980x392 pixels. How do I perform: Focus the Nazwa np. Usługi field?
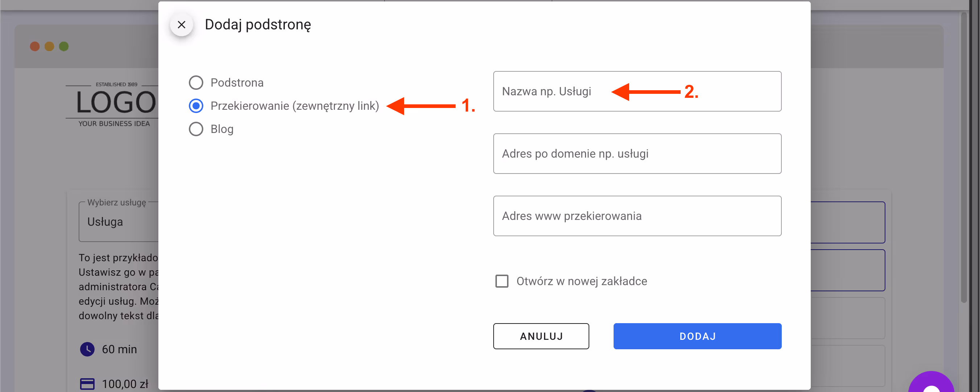[x=637, y=91]
